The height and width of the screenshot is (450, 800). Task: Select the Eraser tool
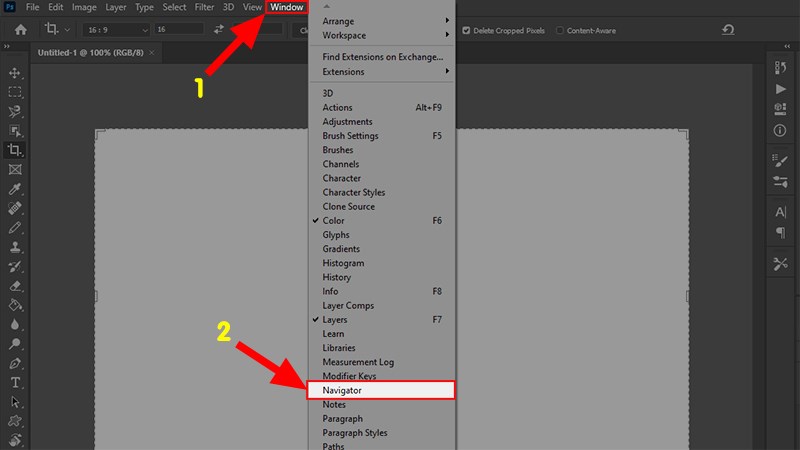click(x=14, y=286)
